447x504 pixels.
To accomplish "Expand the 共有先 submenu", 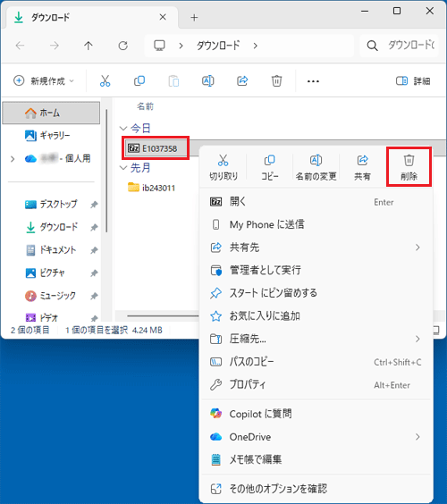I will click(x=417, y=248).
